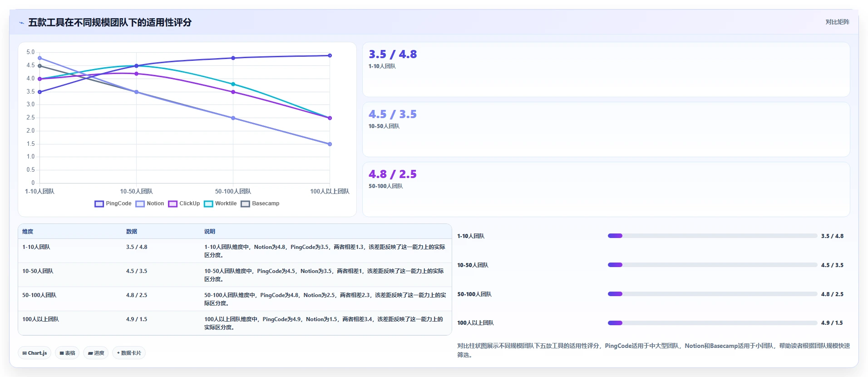Viewport: 868px width, 377px height.
Task: Hide the Notion series via the chart legend
Action: [150, 203]
